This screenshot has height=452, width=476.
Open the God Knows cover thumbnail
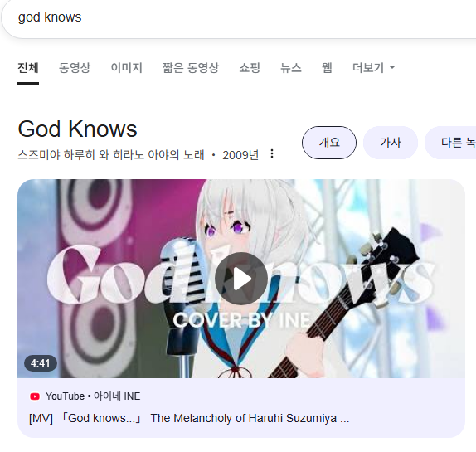241,279
